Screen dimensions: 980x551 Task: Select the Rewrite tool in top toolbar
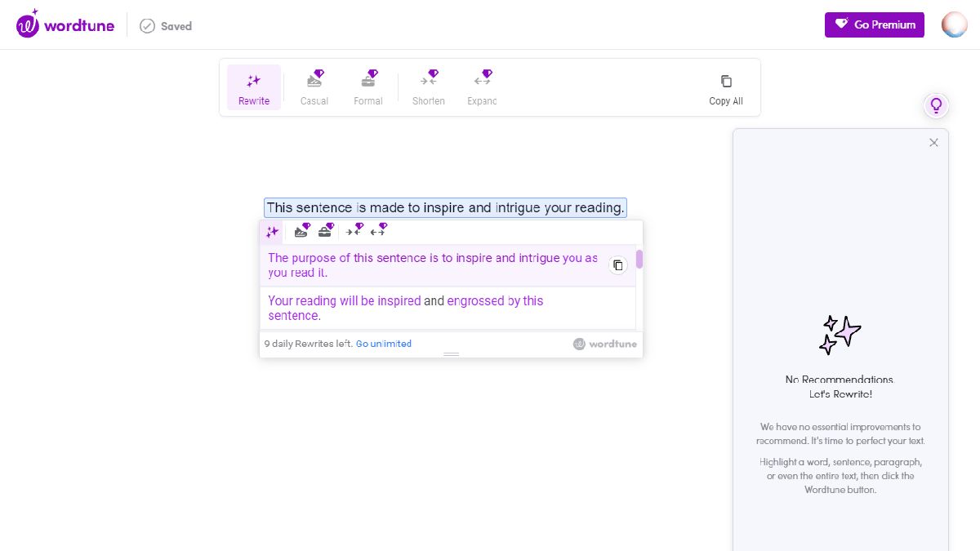pyautogui.click(x=254, y=88)
